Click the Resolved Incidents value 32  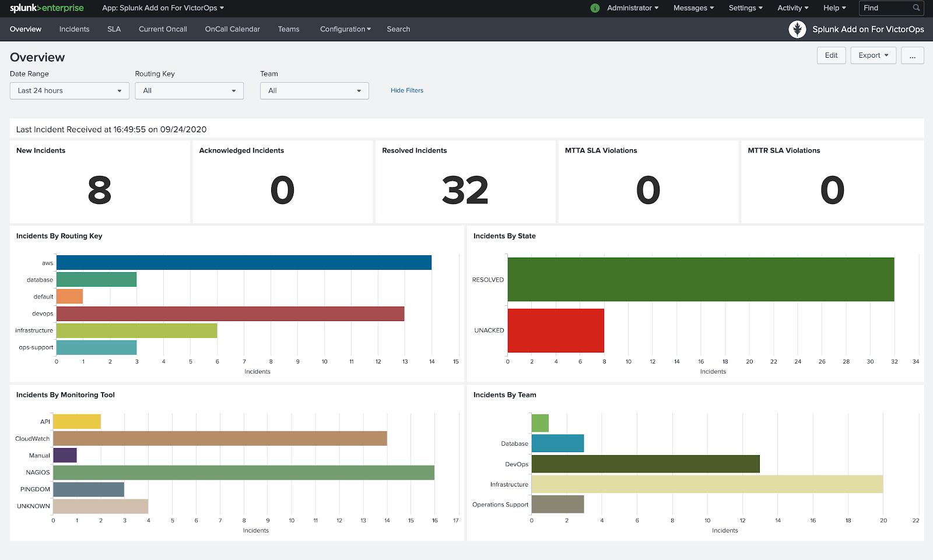pyautogui.click(x=465, y=191)
